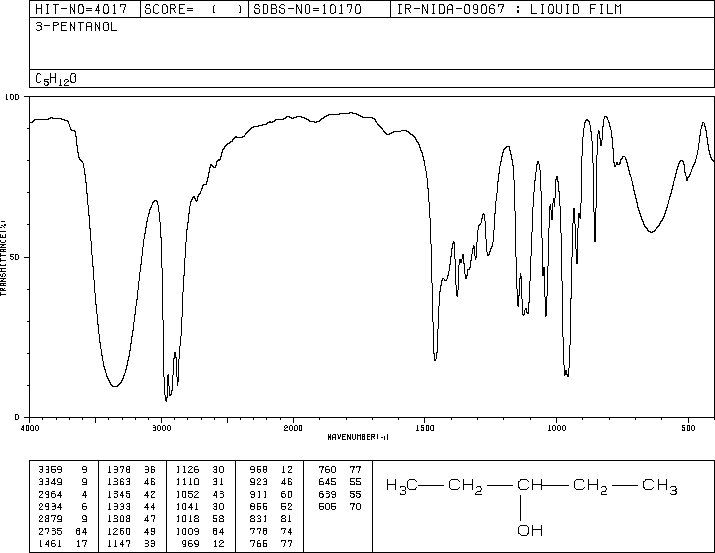Select the molecular formula C5H12O
The width and height of the screenshot is (715, 553).
pos(56,79)
